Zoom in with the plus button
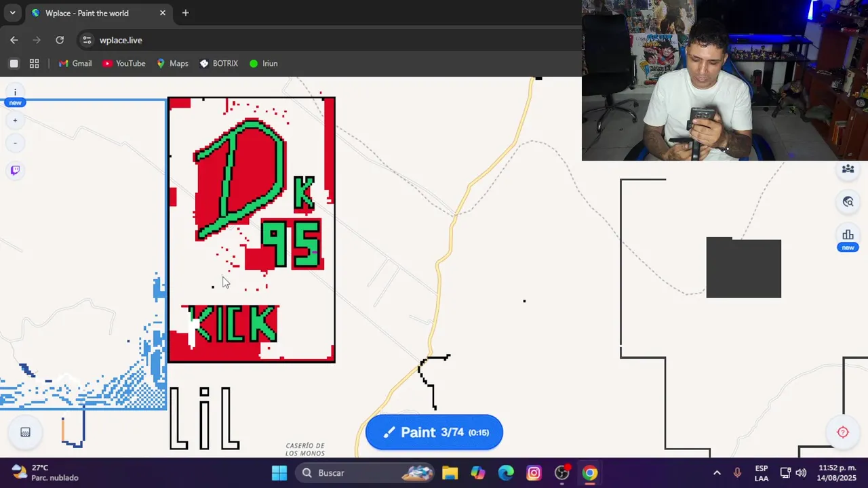Screen dimensions: 868x488 15,121
